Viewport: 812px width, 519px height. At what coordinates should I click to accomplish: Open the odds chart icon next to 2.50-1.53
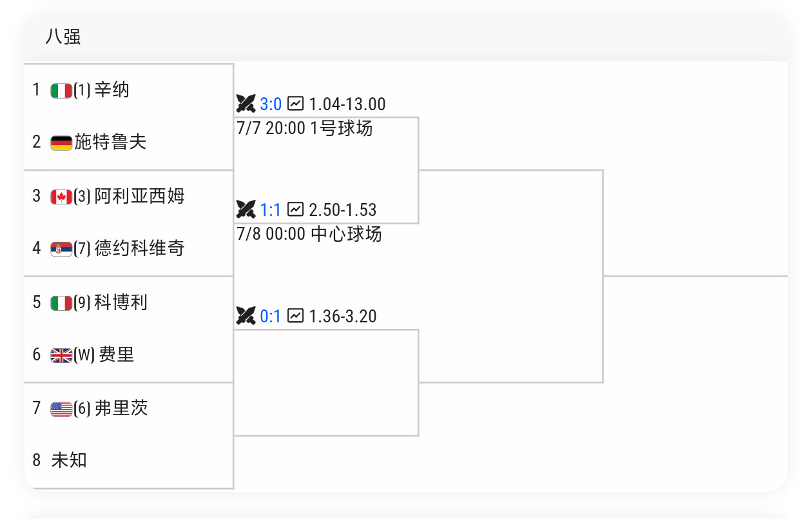click(x=295, y=209)
